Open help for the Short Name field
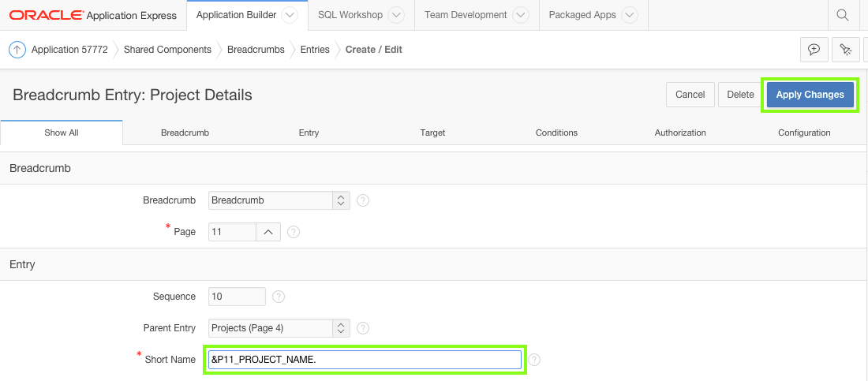The height and width of the screenshot is (381, 868). pyautogui.click(x=533, y=360)
